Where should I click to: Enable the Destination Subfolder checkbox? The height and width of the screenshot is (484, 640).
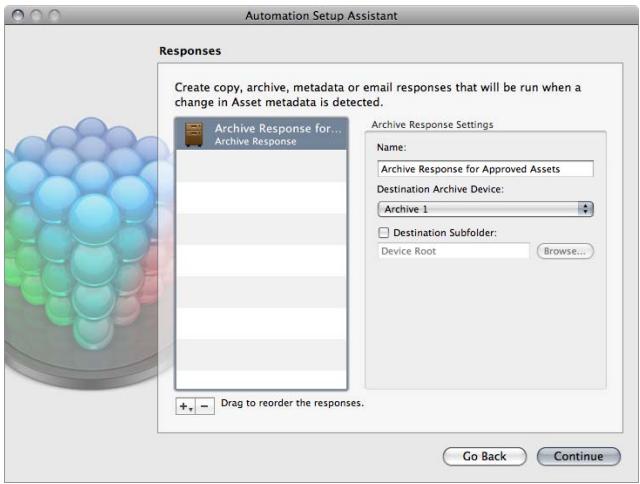tap(384, 233)
